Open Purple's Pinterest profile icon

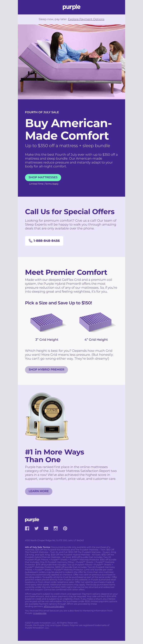[65, 528]
